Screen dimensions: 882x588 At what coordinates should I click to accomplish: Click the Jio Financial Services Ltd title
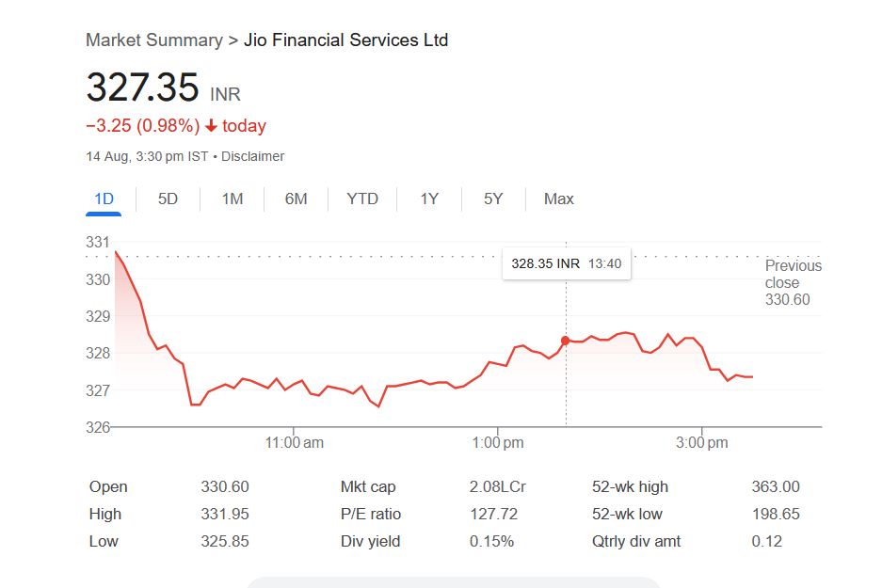click(x=345, y=40)
